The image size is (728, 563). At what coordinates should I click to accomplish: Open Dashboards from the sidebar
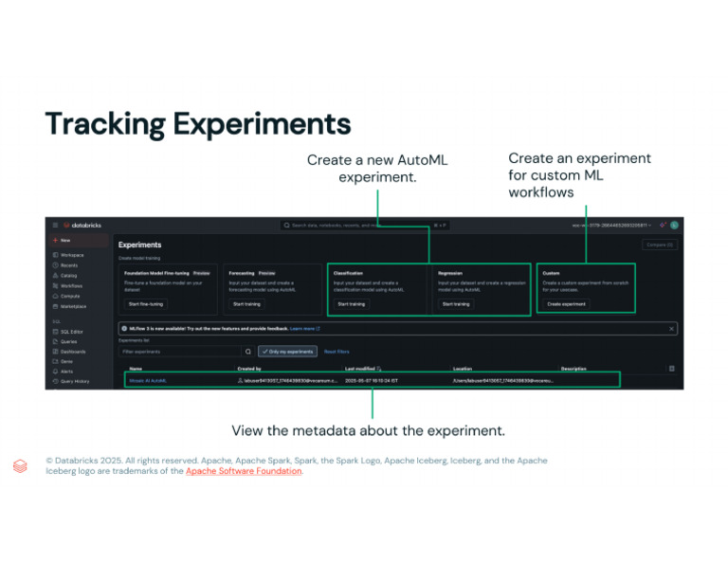(x=73, y=352)
